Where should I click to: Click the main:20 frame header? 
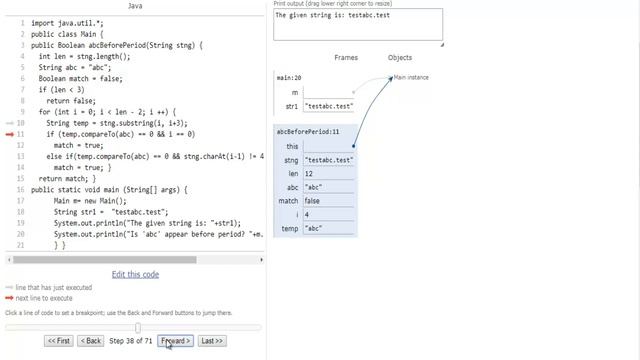(289, 78)
